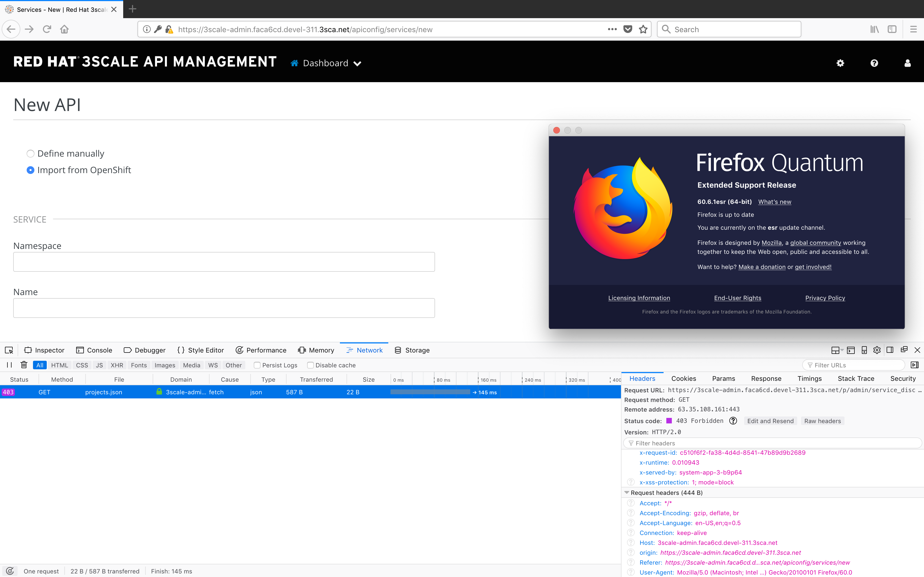
Task: Switch to the Console devtools tab
Action: click(x=94, y=350)
